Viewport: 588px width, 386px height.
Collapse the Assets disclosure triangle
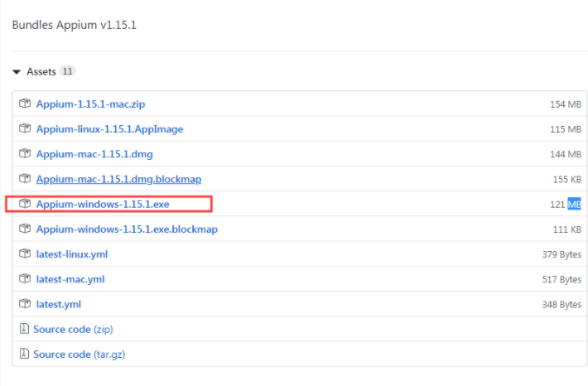17,71
